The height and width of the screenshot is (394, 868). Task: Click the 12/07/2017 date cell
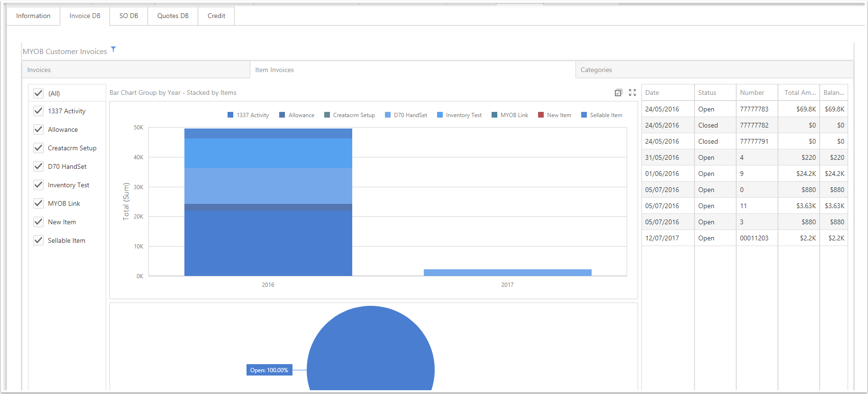[668, 238]
